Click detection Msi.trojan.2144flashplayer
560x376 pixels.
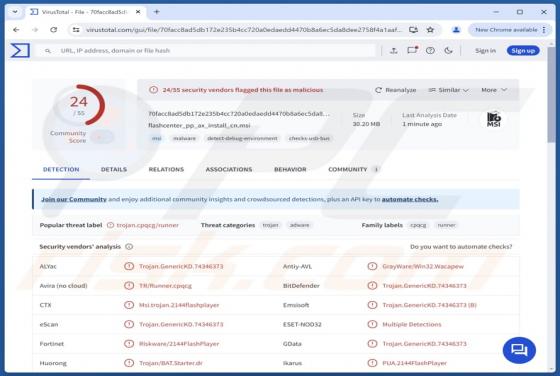[179, 305]
